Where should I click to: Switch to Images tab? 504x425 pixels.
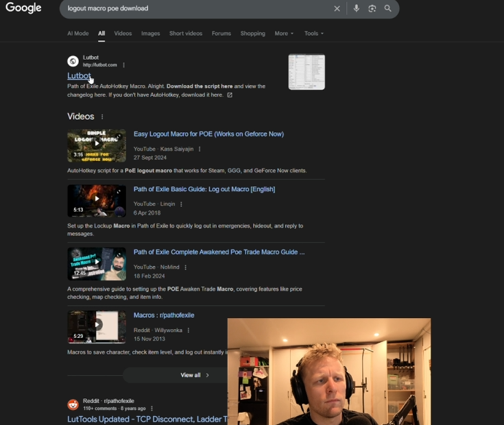[x=150, y=34]
